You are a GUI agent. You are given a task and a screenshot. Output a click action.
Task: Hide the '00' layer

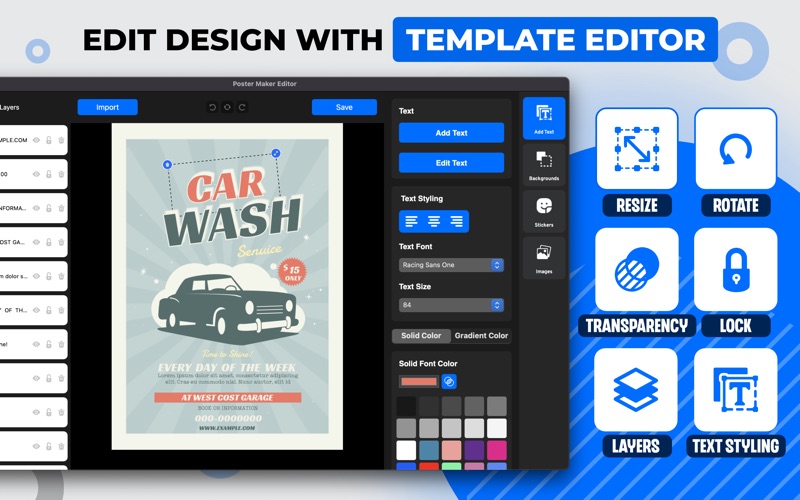(x=36, y=174)
